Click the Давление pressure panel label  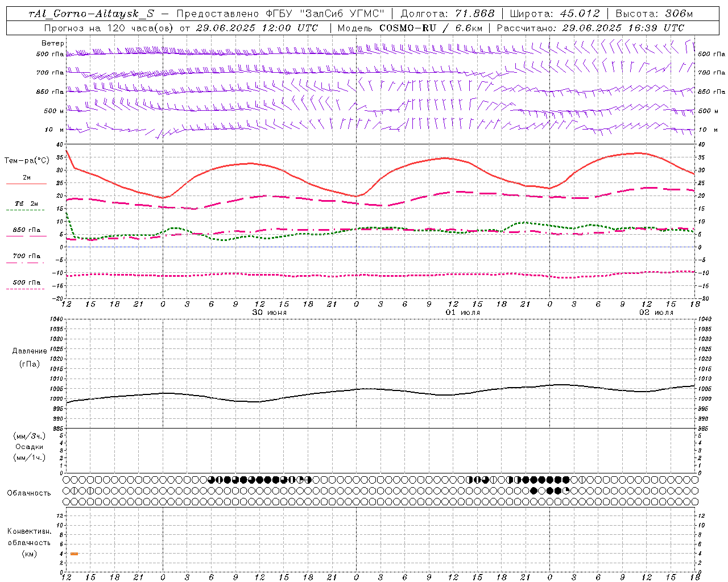(x=30, y=351)
